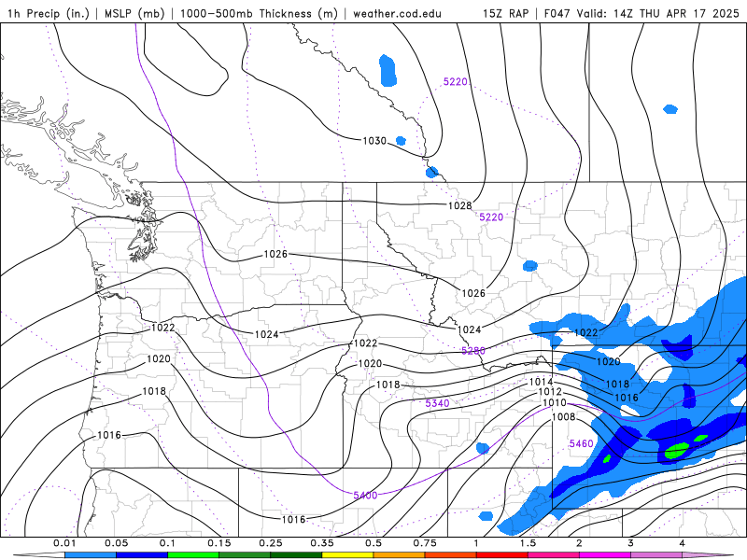This screenshot has height=560, width=747.
Task: Click the magenta 2–3 legend swatch
Action: [605, 555]
